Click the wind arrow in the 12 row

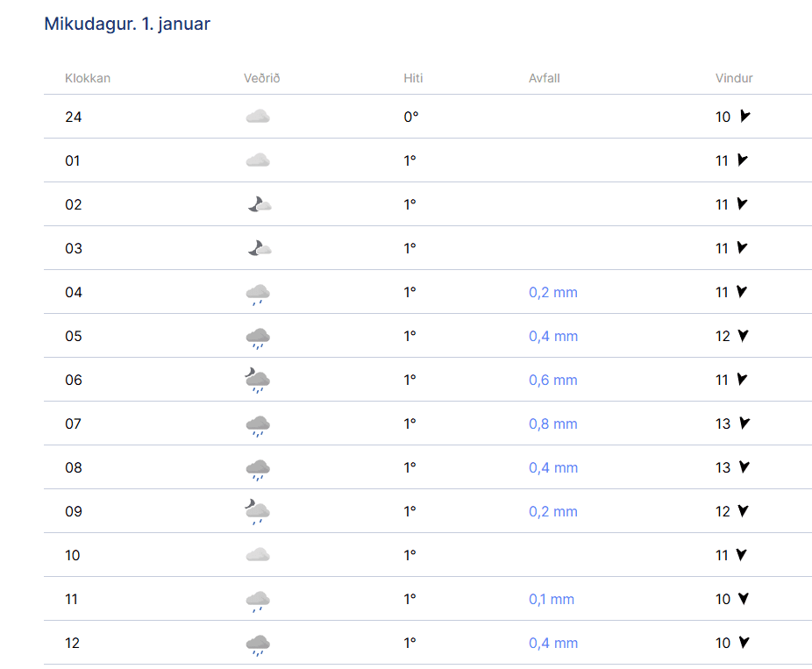(744, 643)
